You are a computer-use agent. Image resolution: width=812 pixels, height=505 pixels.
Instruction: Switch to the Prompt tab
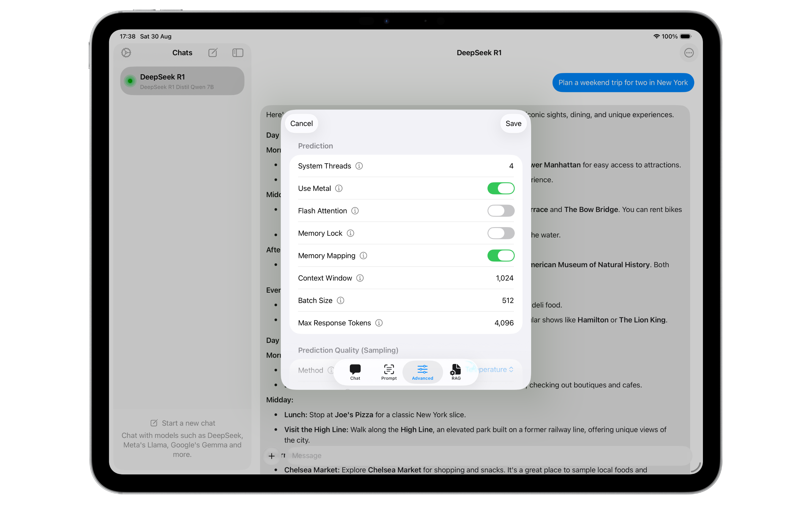click(x=389, y=372)
